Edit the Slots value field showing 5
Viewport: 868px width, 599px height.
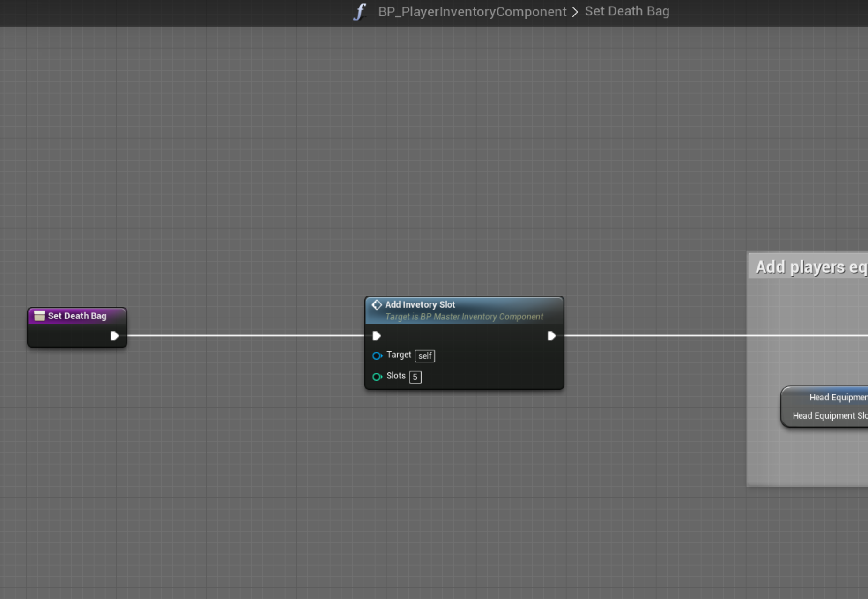click(415, 377)
